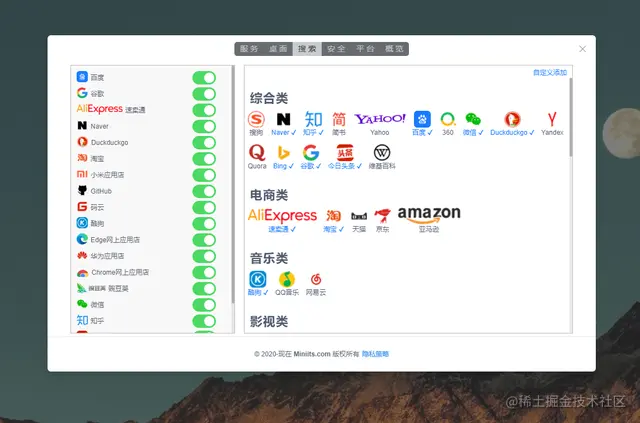Screen dimensions: 640x423
Task: Select the Amazon logo
Action: point(429,215)
